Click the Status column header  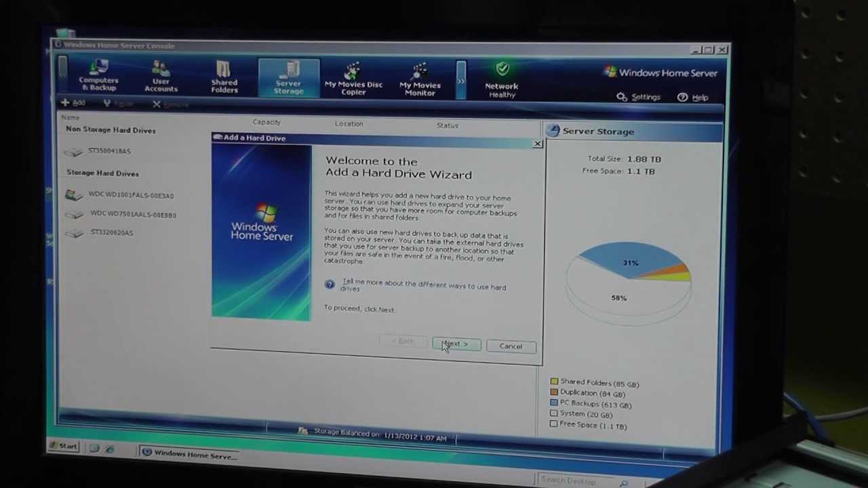pyautogui.click(x=447, y=125)
